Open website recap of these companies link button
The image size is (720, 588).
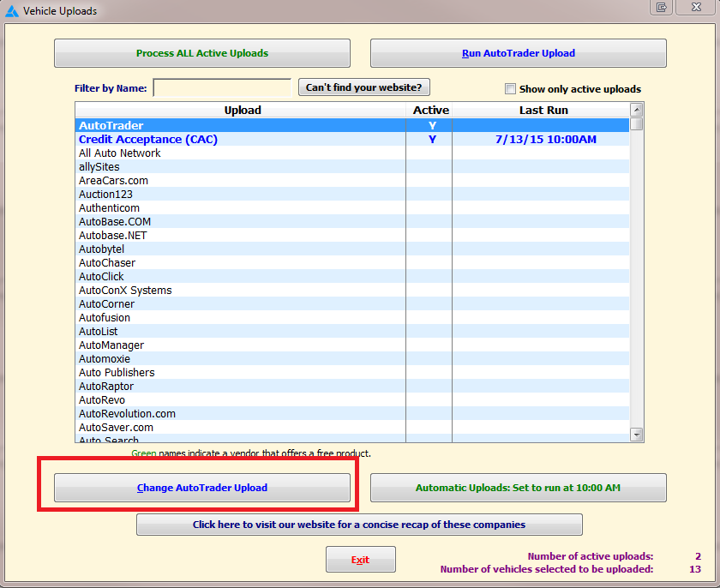[x=359, y=525]
